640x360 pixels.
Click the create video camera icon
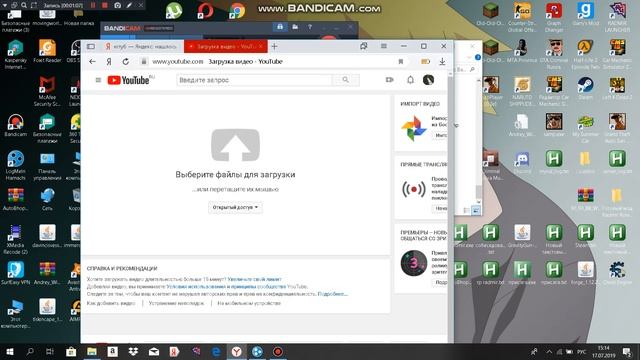(x=389, y=80)
